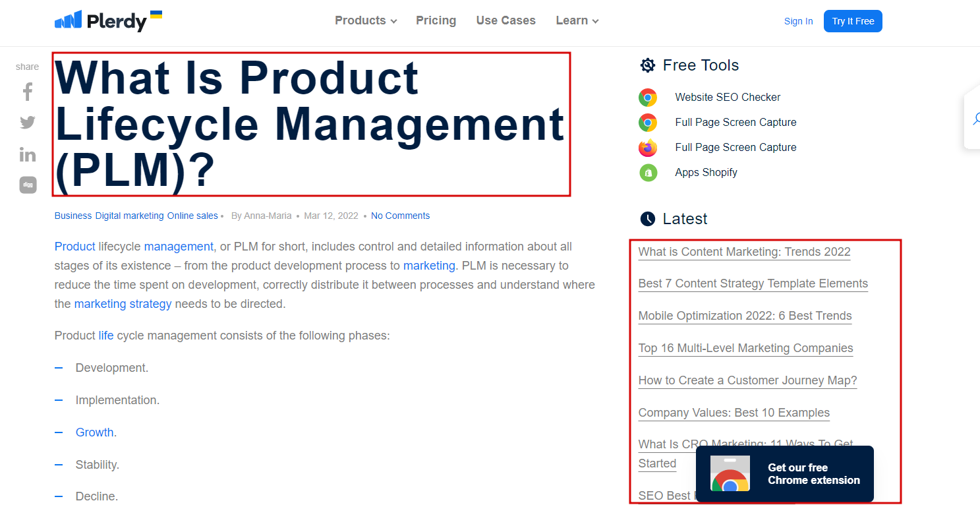Share the article on Facebook
The height and width of the screenshot is (505, 980).
(x=27, y=92)
